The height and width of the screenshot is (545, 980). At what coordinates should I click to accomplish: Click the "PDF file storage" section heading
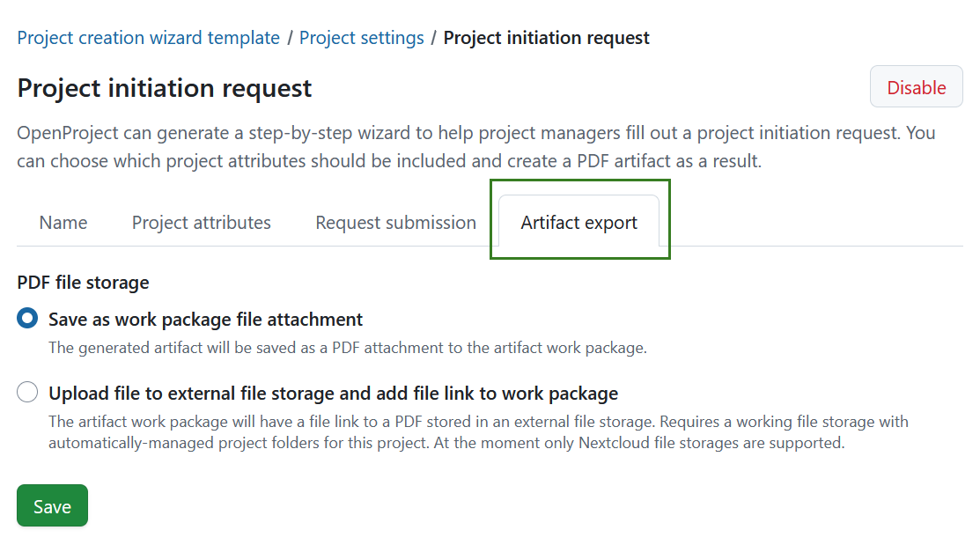(82, 283)
